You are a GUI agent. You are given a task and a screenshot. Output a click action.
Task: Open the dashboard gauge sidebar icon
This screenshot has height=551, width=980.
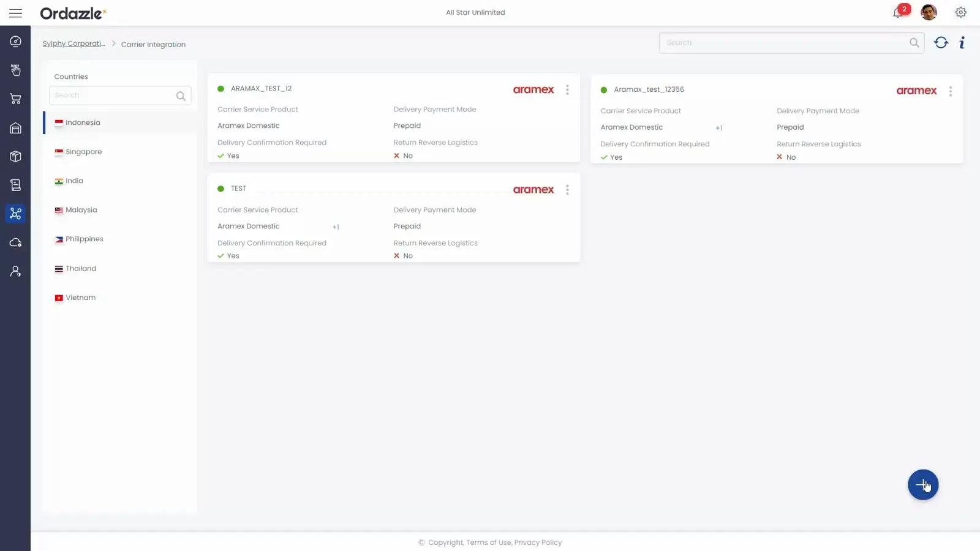click(15, 41)
